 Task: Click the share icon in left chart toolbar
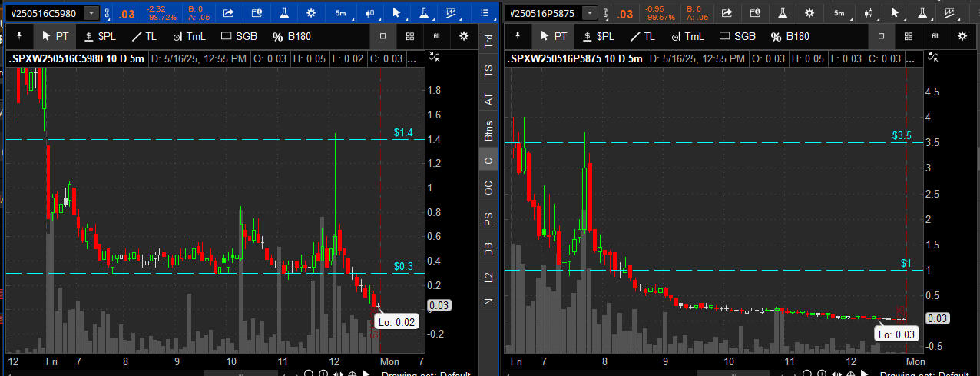click(229, 13)
